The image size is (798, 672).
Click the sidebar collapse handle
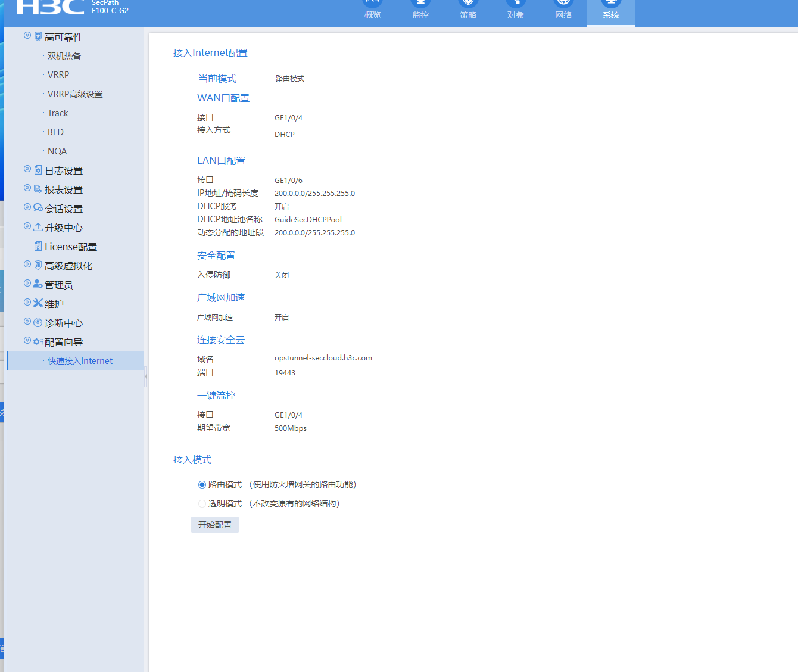pos(146,377)
